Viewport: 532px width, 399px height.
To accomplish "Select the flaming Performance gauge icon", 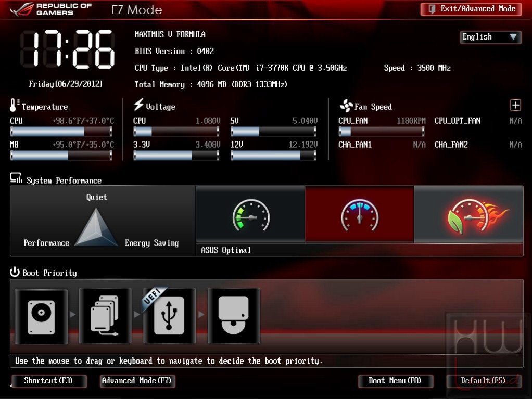I will tap(478, 216).
